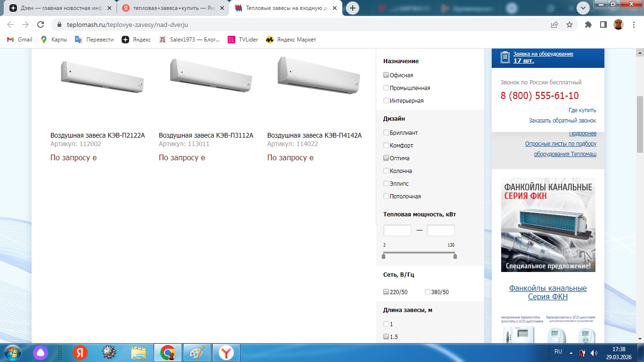This screenshot has width=644, height=362.
Task: Click the right handle of power slider
Action: (455, 256)
